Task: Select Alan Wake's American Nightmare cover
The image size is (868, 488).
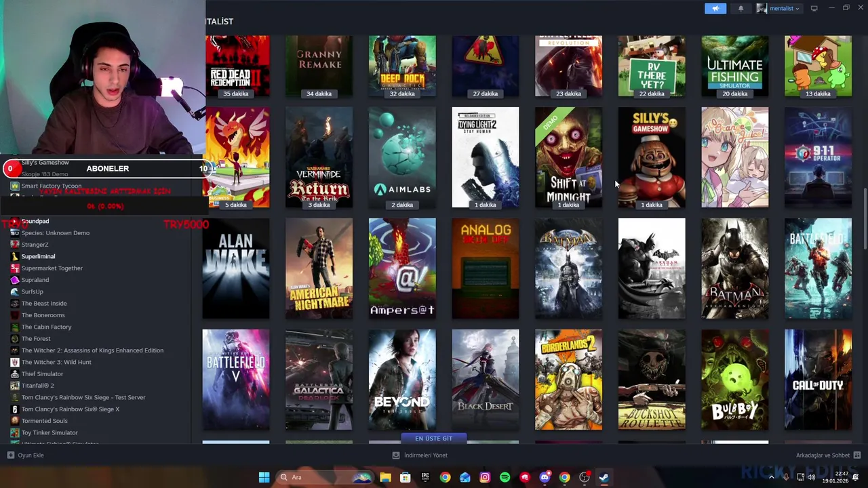Action: click(319, 268)
